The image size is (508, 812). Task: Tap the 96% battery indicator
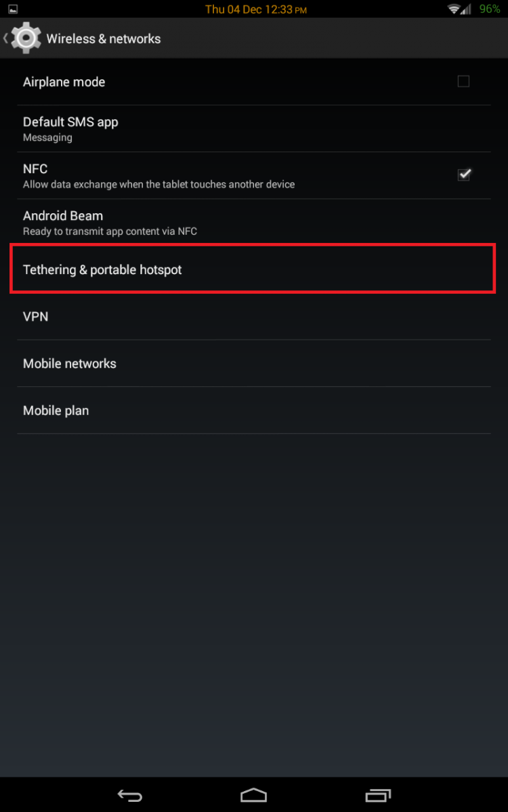coord(489,9)
